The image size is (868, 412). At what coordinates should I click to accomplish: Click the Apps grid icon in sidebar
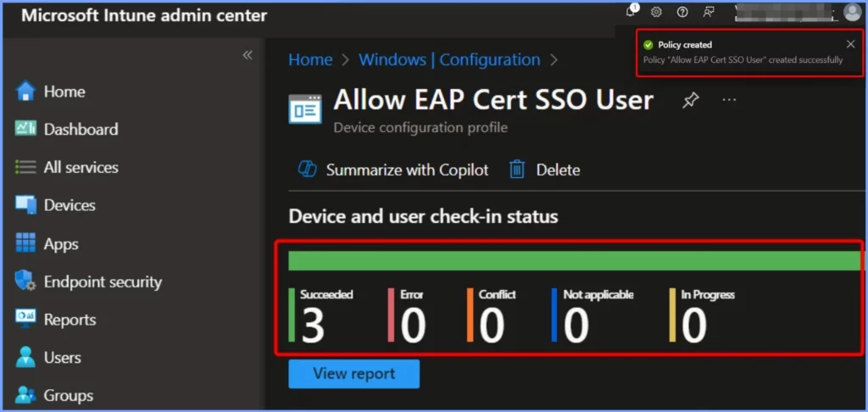(25, 243)
